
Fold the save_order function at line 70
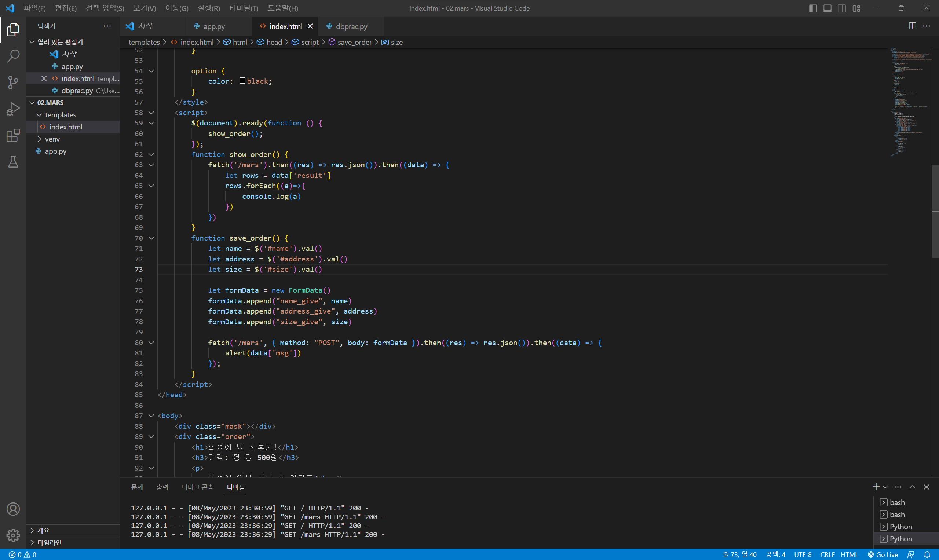coord(151,238)
